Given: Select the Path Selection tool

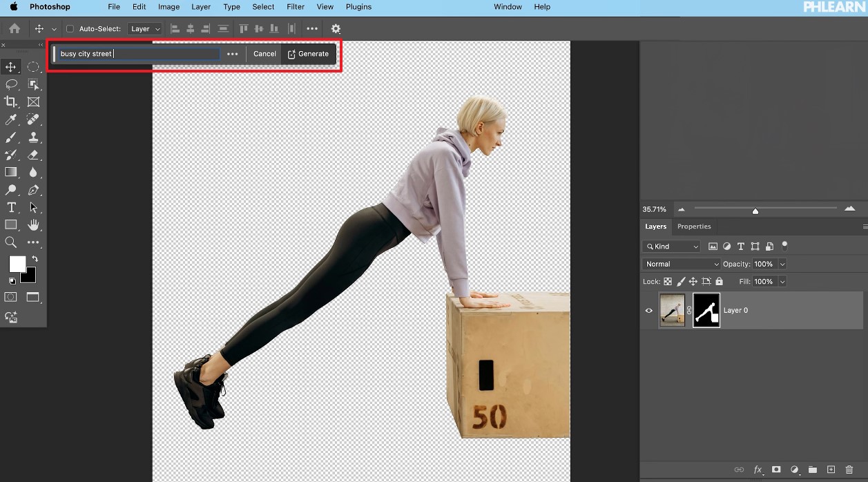Looking at the screenshot, I should pos(33,207).
